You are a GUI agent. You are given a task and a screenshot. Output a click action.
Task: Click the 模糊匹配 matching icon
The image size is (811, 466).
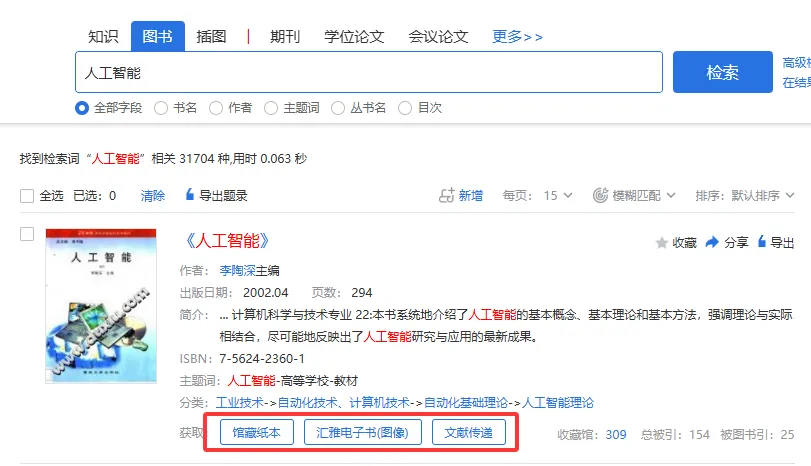click(x=601, y=196)
